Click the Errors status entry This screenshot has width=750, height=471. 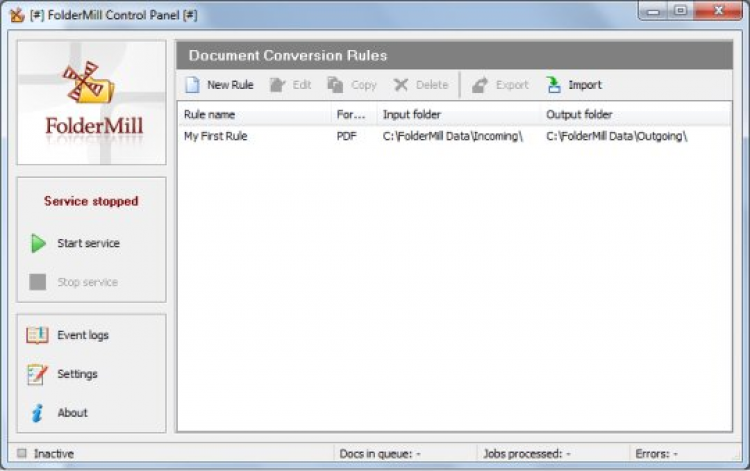656,453
